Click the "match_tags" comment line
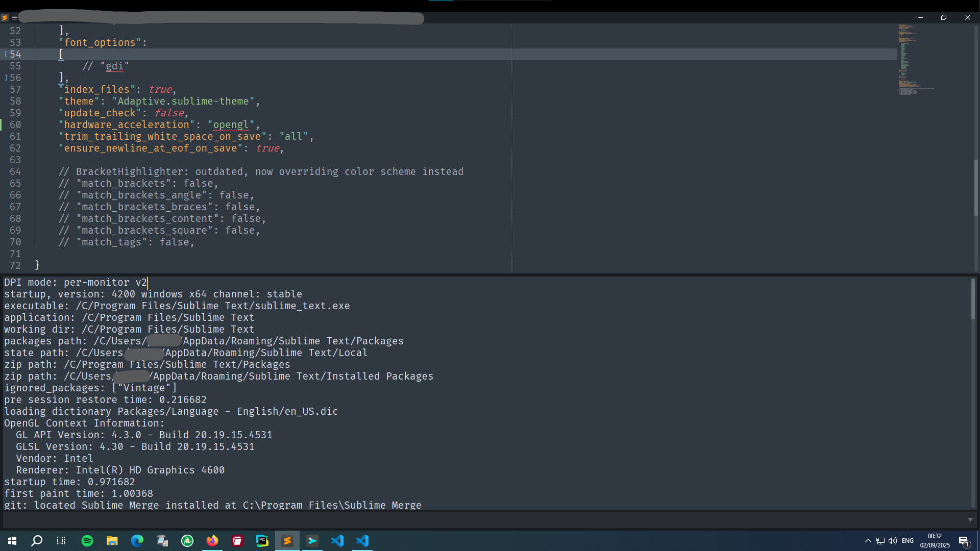Image resolution: width=980 pixels, height=551 pixels. coord(127,242)
